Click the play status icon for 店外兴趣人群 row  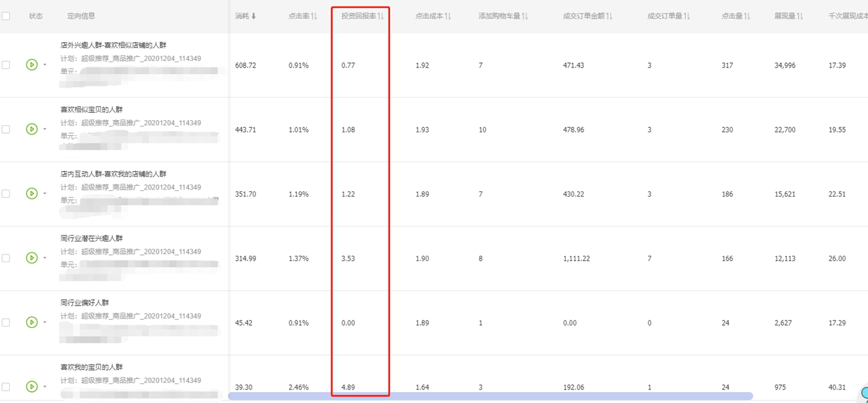pyautogui.click(x=31, y=65)
